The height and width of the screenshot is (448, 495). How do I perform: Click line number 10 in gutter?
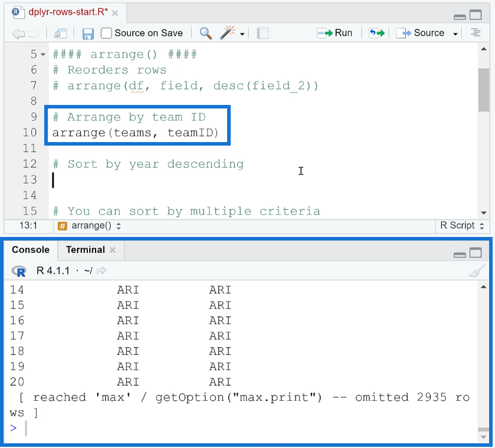29,133
